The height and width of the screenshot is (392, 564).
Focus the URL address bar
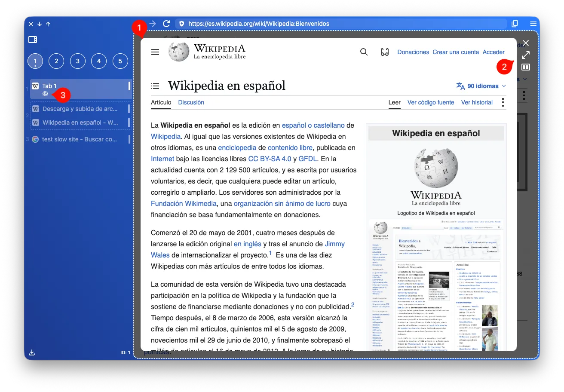click(341, 24)
